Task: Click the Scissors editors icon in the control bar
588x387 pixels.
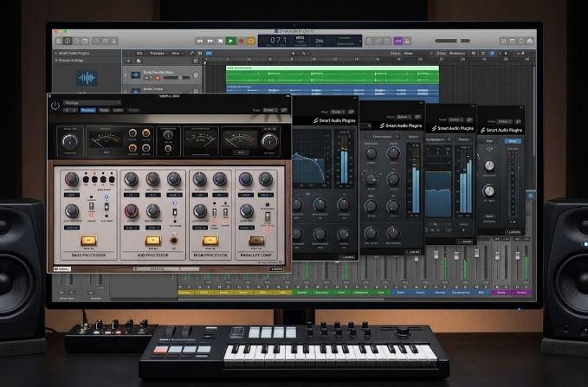Action: (114, 41)
